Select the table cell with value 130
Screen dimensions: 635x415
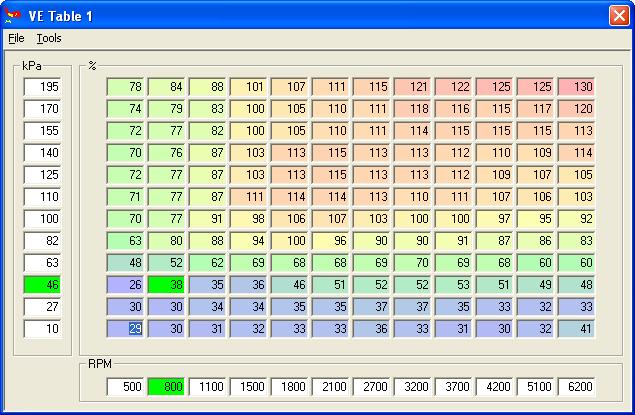coord(577,87)
